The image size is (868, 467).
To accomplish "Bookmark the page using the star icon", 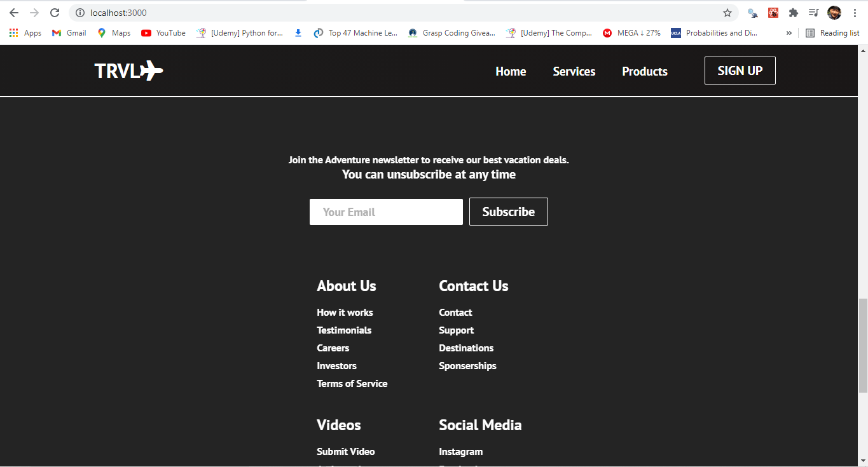I will click(x=727, y=13).
